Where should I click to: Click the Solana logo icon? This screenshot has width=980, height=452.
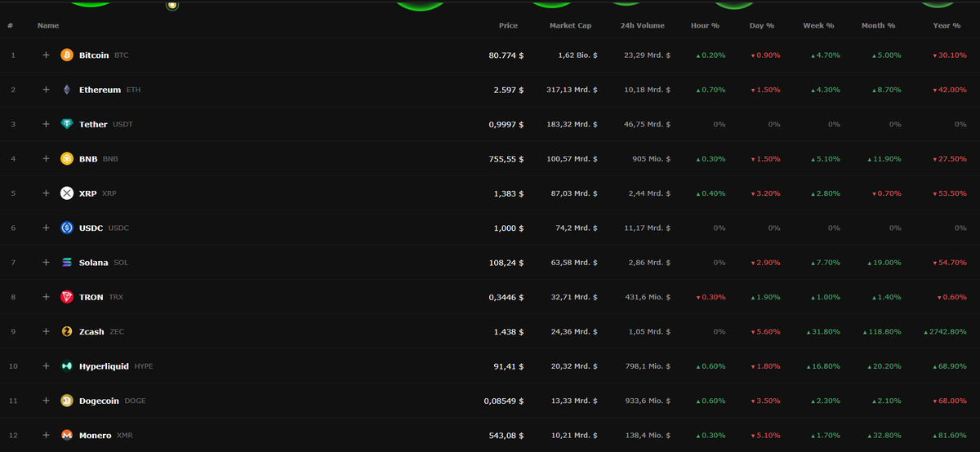67,263
